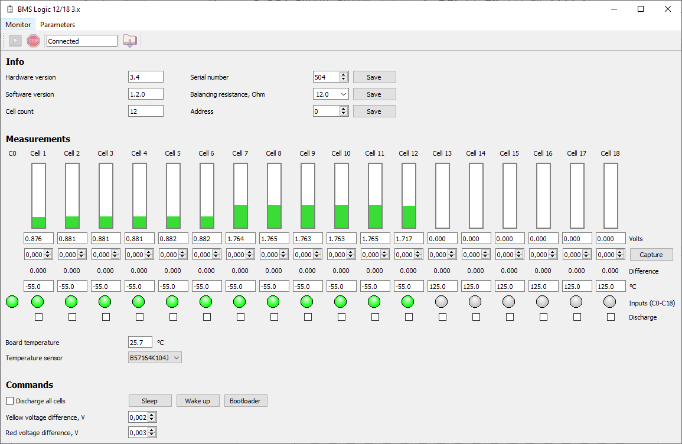Click the Bootloader button
The image size is (682, 444).
coord(245,401)
